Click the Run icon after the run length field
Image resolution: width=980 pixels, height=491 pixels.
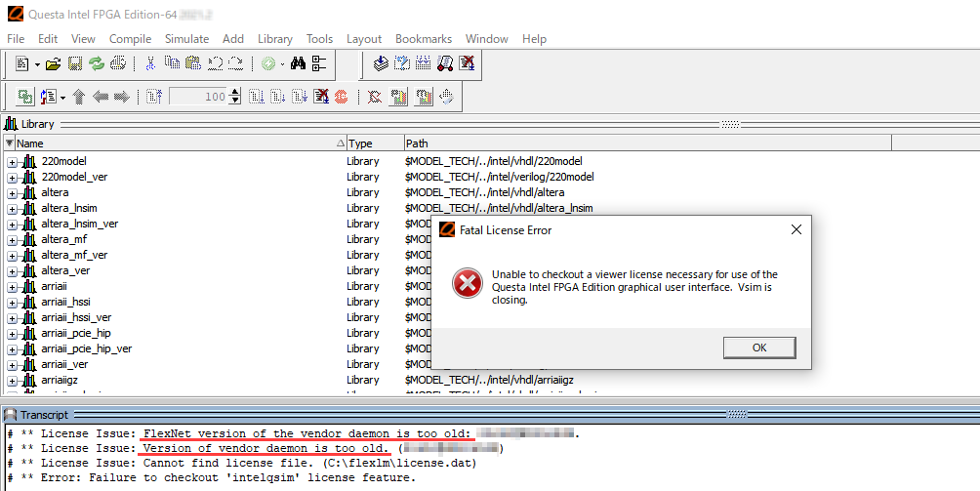coord(257,97)
